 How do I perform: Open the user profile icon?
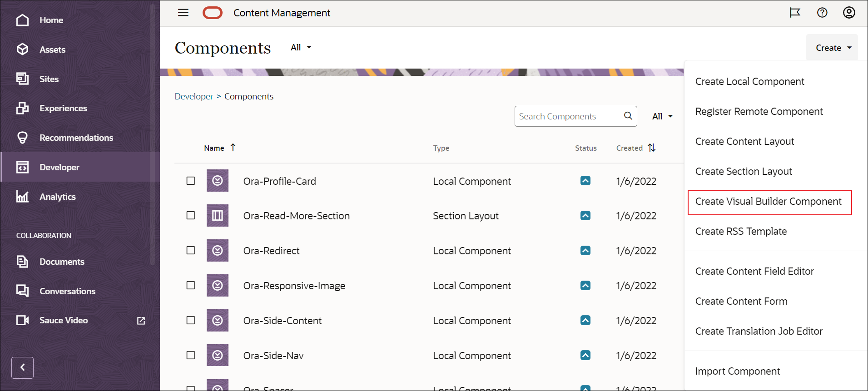pyautogui.click(x=849, y=13)
